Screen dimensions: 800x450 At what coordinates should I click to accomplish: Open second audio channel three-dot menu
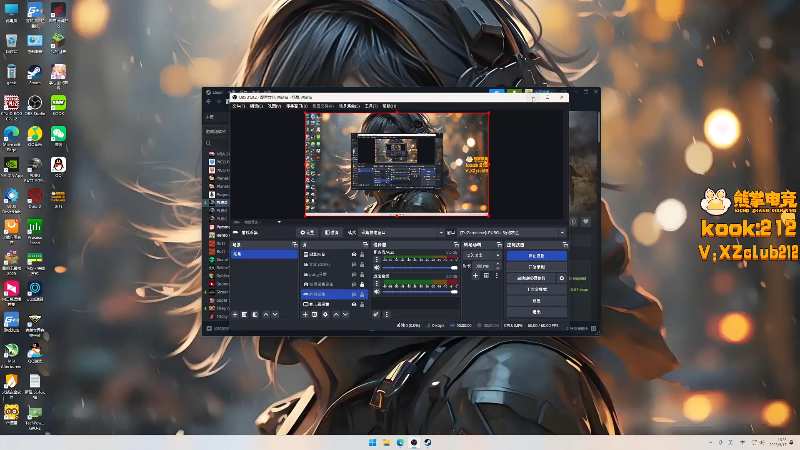pos(377,284)
